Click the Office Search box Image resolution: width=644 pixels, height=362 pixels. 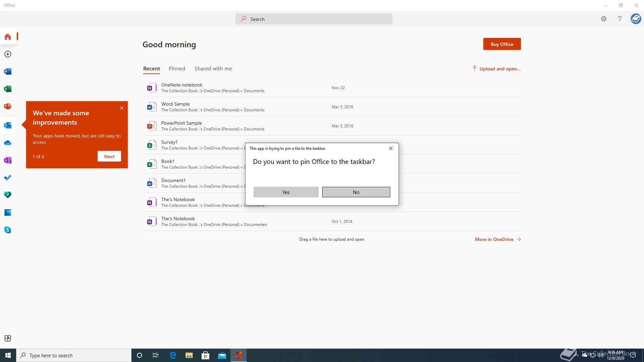[314, 19]
